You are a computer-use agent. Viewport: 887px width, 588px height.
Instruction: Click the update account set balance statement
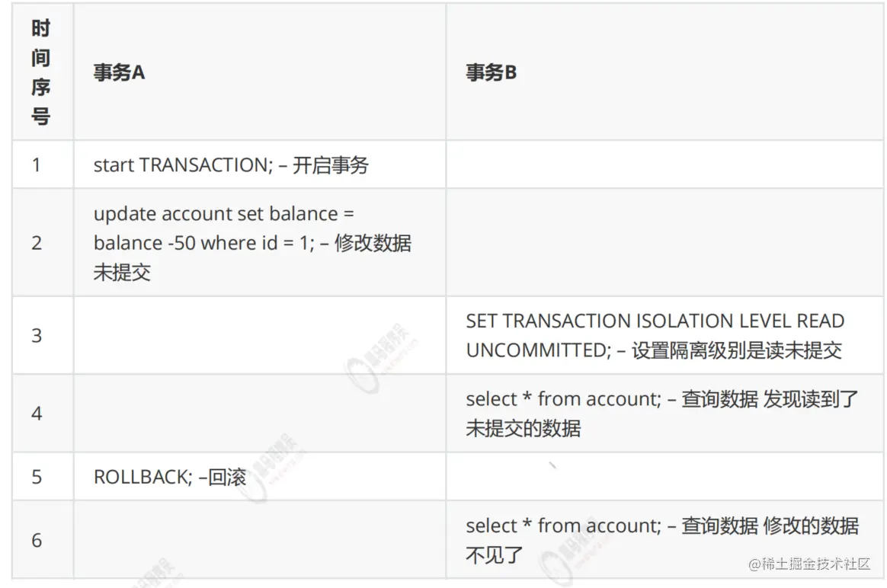point(252,243)
